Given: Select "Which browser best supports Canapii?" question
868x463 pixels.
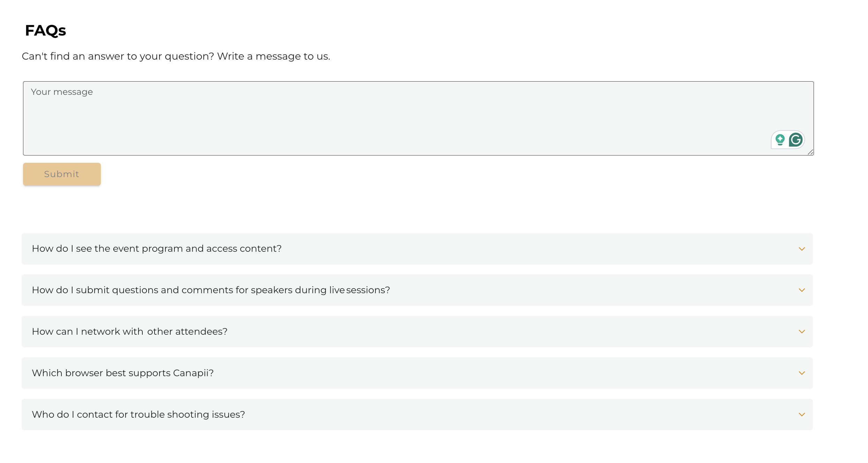Looking at the screenshot, I should tap(122, 373).
